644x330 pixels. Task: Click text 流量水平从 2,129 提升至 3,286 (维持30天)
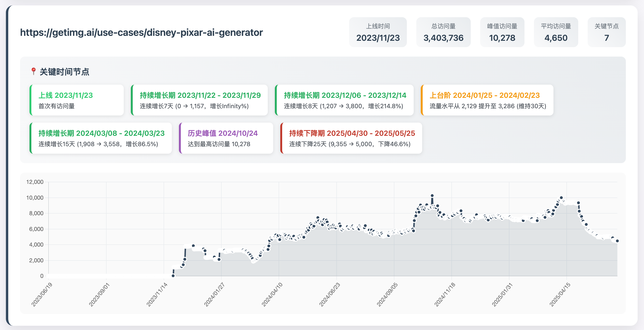[x=488, y=106]
